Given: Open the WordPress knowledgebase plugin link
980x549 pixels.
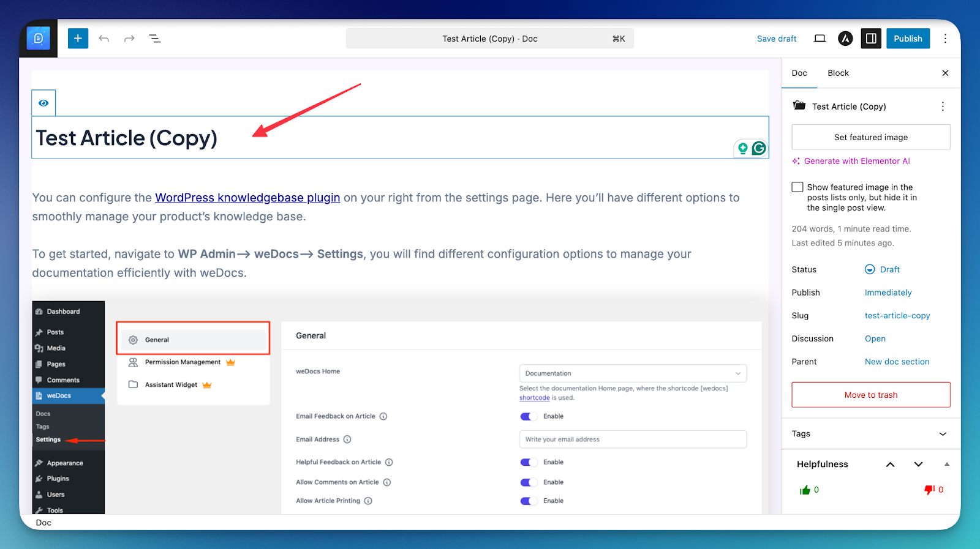Looking at the screenshot, I should [x=247, y=198].
